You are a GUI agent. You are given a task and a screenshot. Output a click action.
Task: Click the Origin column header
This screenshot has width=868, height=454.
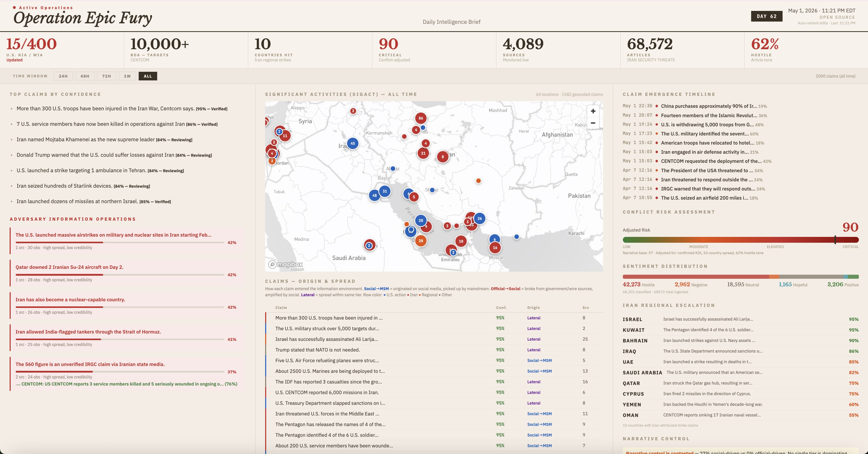[x=533, y=308]
